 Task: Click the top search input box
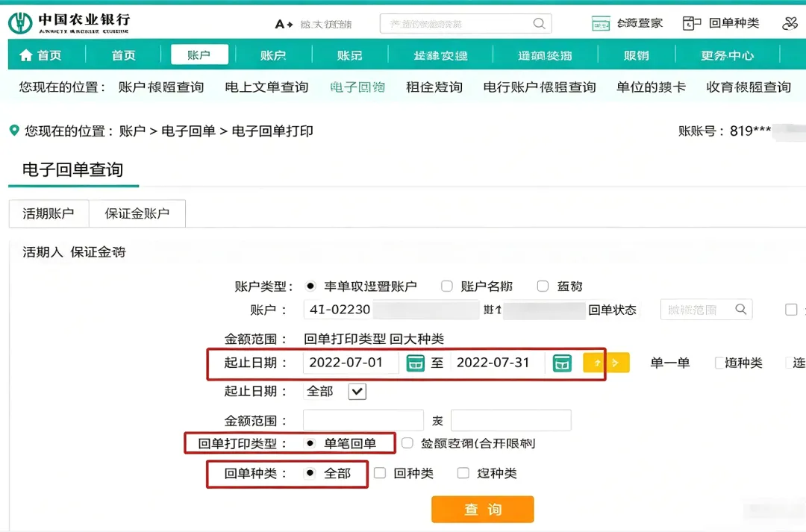pyautogui.click(x=466, y=24)
